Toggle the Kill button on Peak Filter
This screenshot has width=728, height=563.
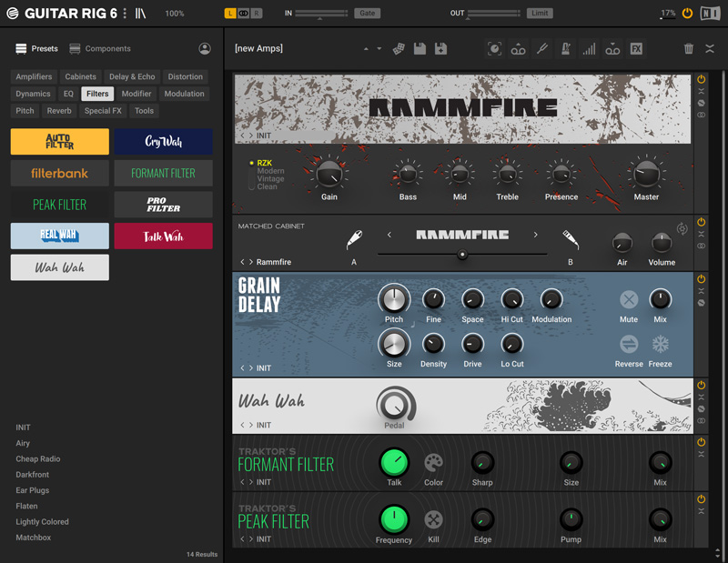coord(434,520)
